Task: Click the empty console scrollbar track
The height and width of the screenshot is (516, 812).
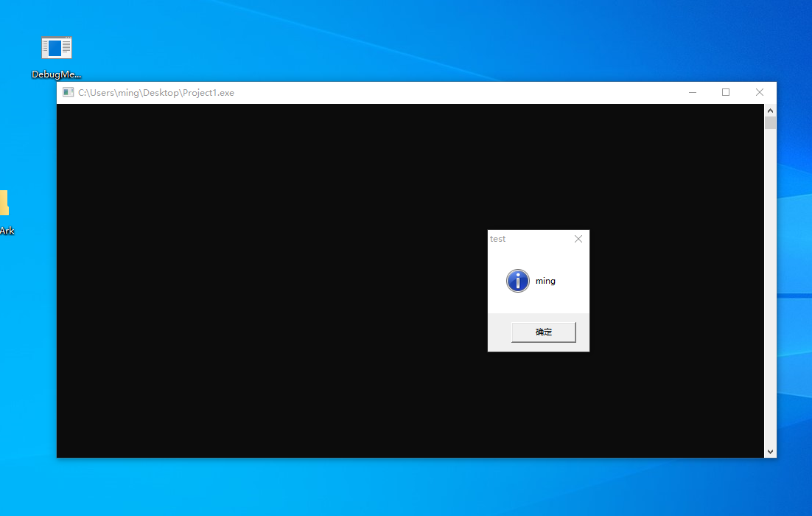Action: point(770,295)
